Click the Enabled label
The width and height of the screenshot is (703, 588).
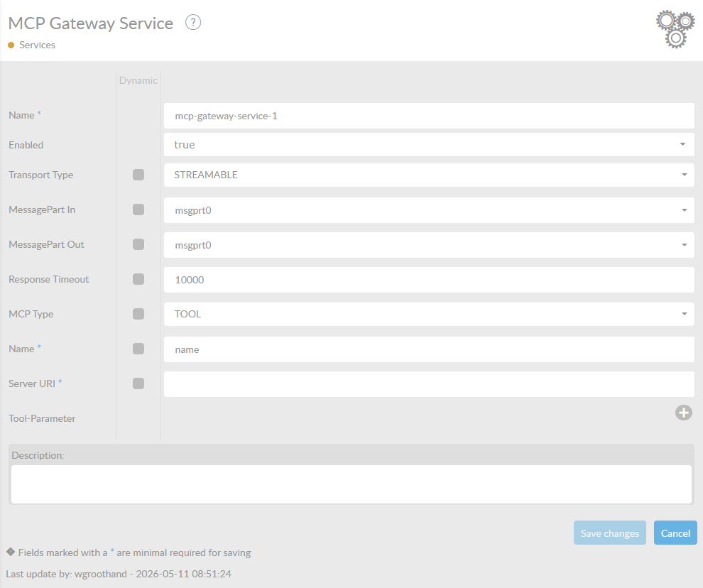[26, 145]
